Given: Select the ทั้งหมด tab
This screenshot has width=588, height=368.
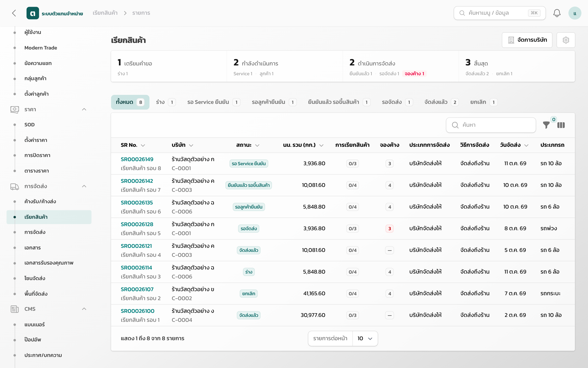Looking at the screenshot, I should pyautogui.click(x=130, y=102).
